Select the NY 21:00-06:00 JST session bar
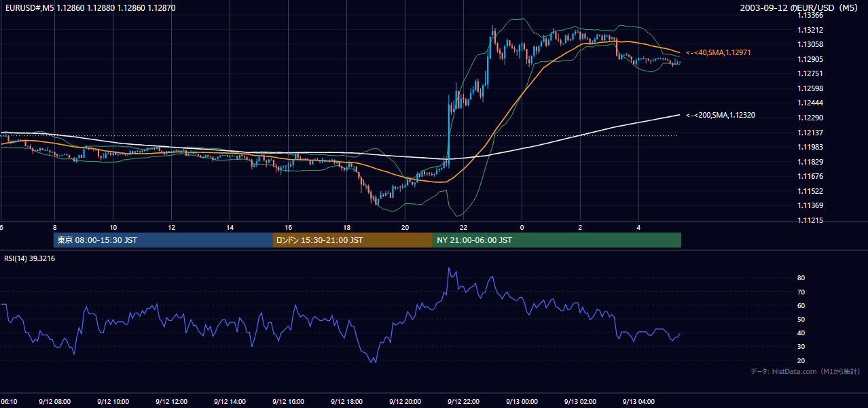Viewport: 868px width, 408px height. coord(557,240)
